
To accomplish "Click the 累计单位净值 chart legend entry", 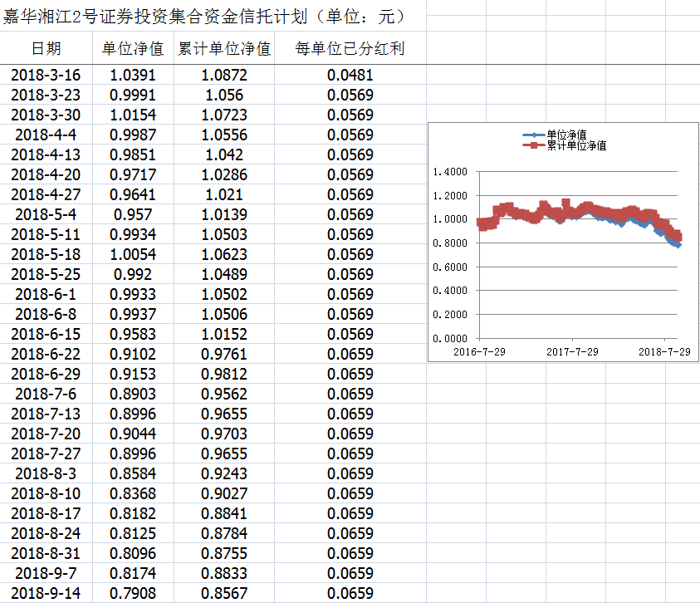I will point(565,145).
